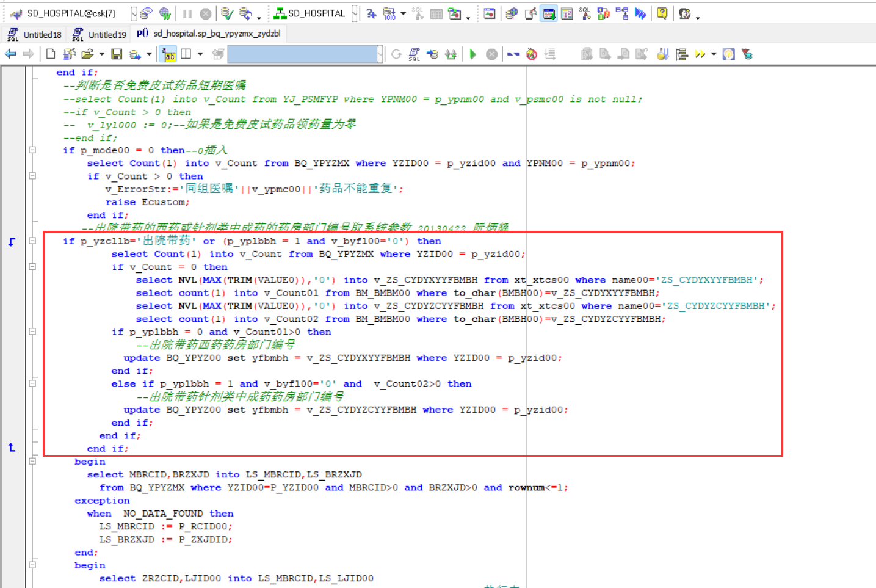Open the dropdown beside the split layout icon
The width and height of the screenshot is (876, 588).
tap(200, 54)
